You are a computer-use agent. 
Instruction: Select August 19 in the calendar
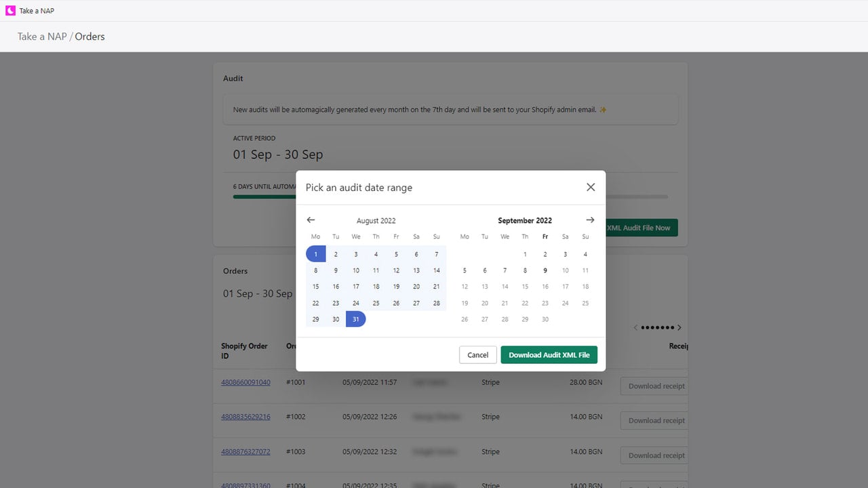[x=396, y=287]
